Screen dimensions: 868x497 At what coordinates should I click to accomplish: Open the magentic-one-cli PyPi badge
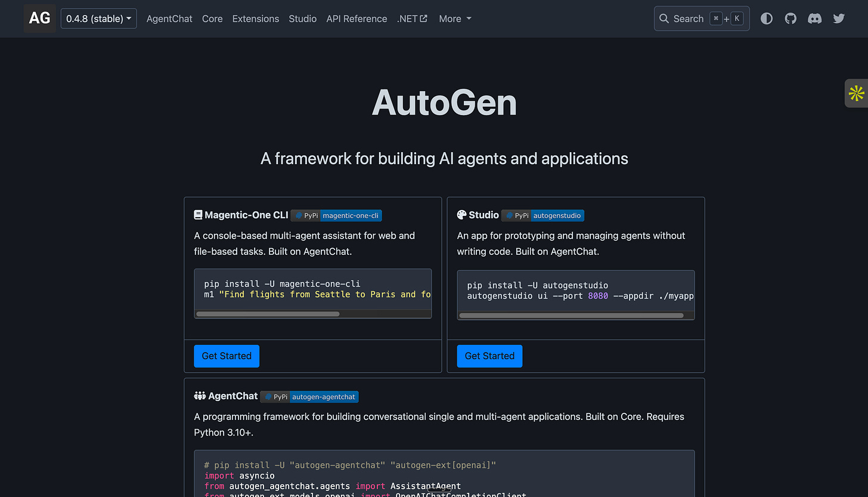click(336, 215)
